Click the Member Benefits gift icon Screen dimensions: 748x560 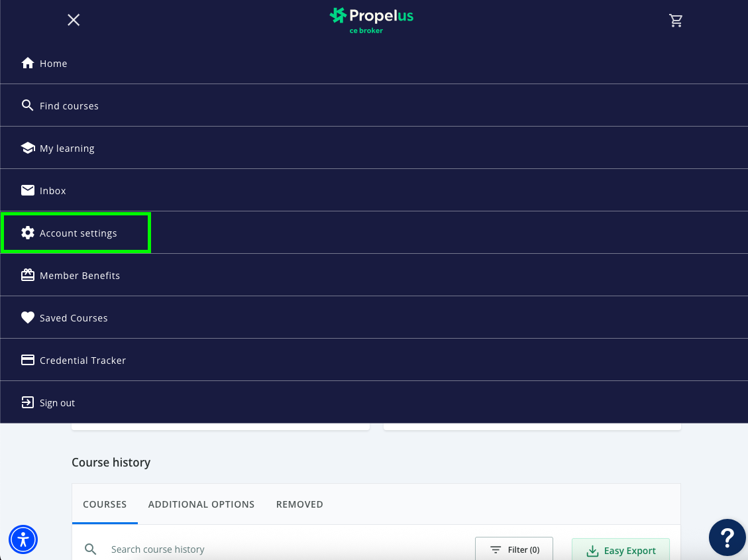coord(28,276)
